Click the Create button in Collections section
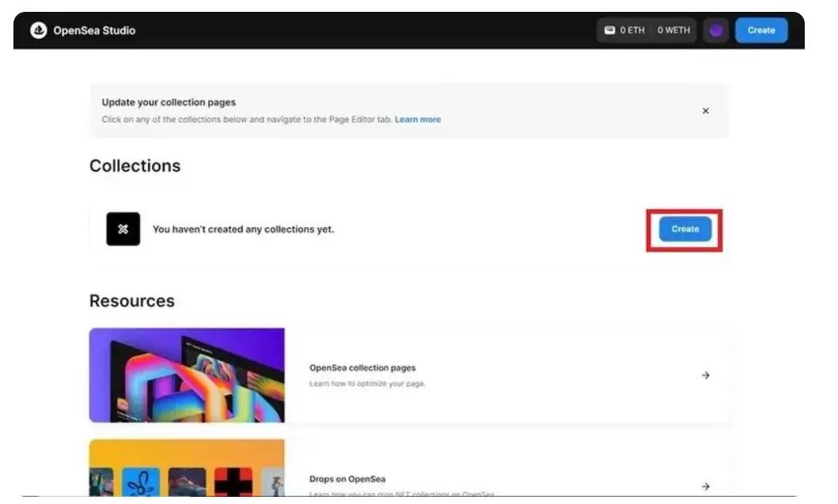 [x=684, y=229]
